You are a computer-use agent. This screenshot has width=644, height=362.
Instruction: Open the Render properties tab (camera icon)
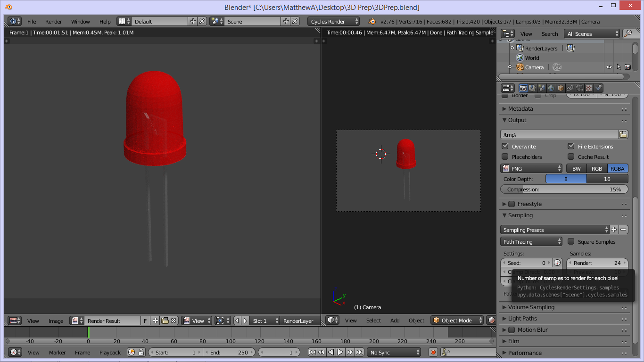click(x=523, y=88)
